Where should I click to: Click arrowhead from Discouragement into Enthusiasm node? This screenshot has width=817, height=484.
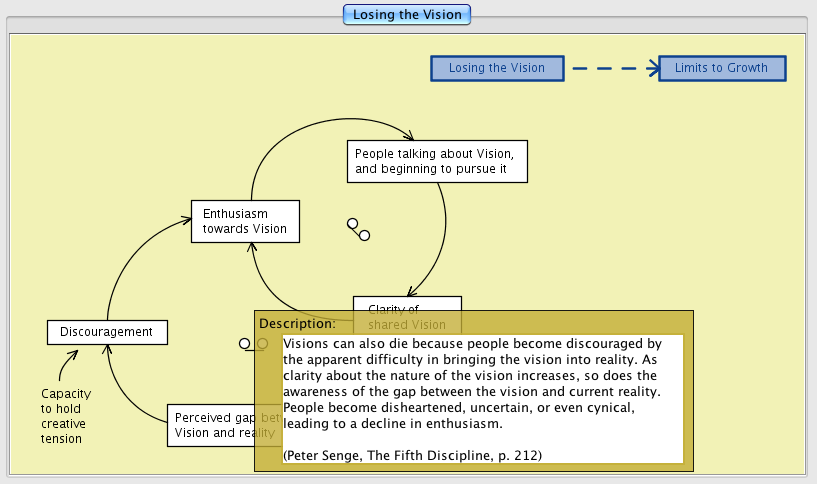[186, 222]
